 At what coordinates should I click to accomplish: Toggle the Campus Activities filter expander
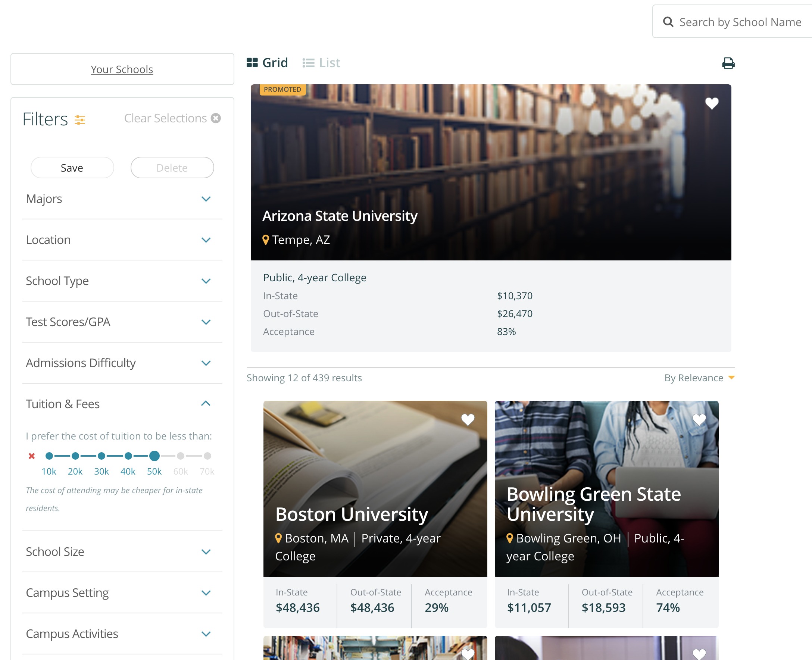207,633
